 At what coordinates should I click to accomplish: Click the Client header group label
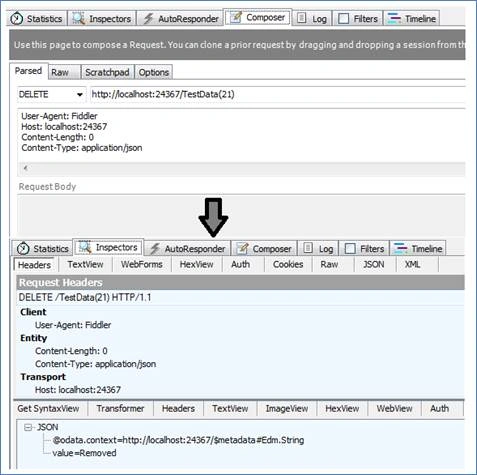coord(33,312)
